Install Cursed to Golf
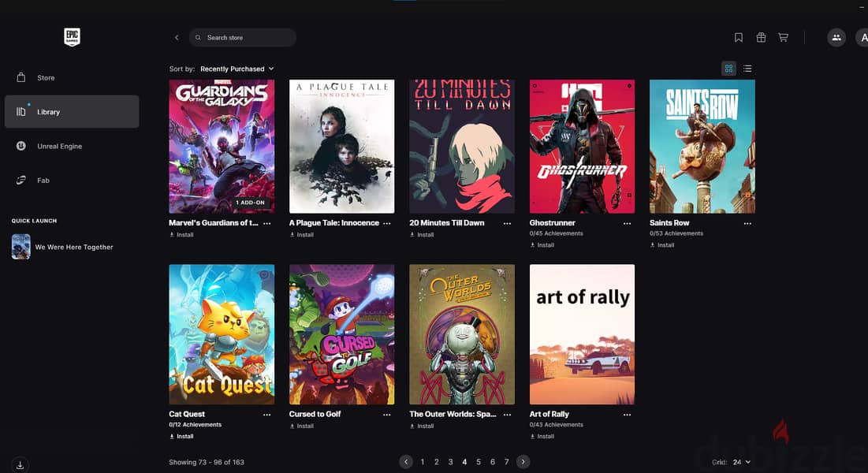 [x=302, y=426]
